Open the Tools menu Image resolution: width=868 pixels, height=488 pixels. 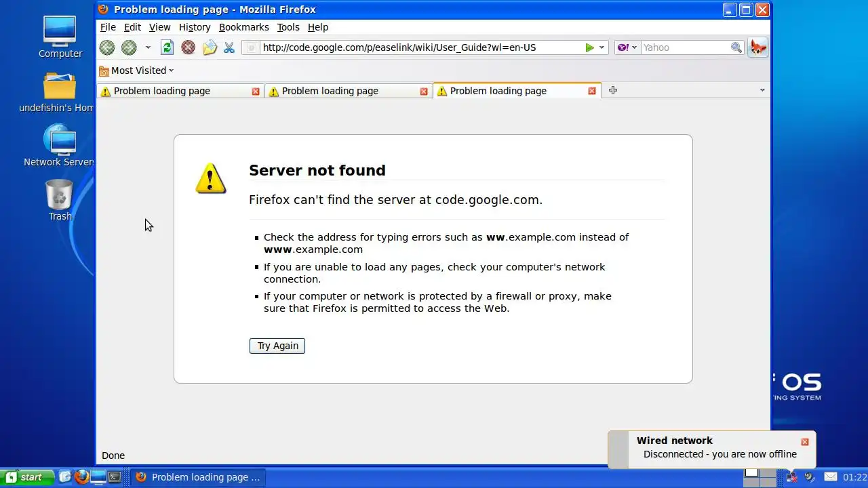point(288,27)
